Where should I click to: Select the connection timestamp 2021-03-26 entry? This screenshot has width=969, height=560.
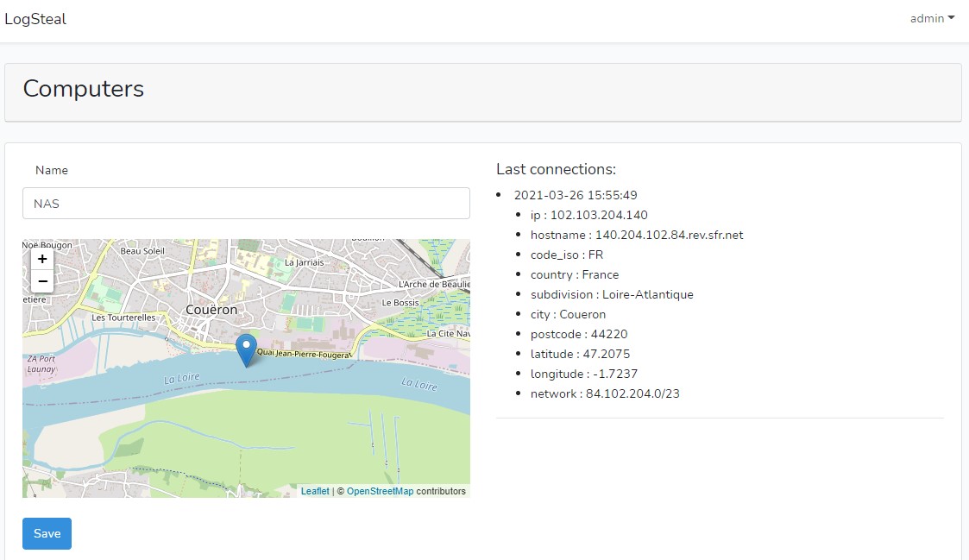click(x=576, y=195)
